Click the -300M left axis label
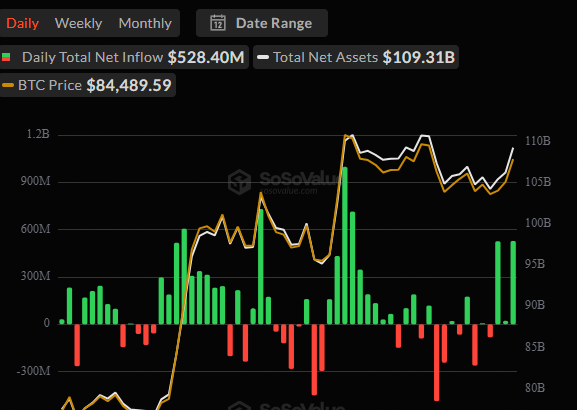The image size is (577, 410). pos(33,371)
